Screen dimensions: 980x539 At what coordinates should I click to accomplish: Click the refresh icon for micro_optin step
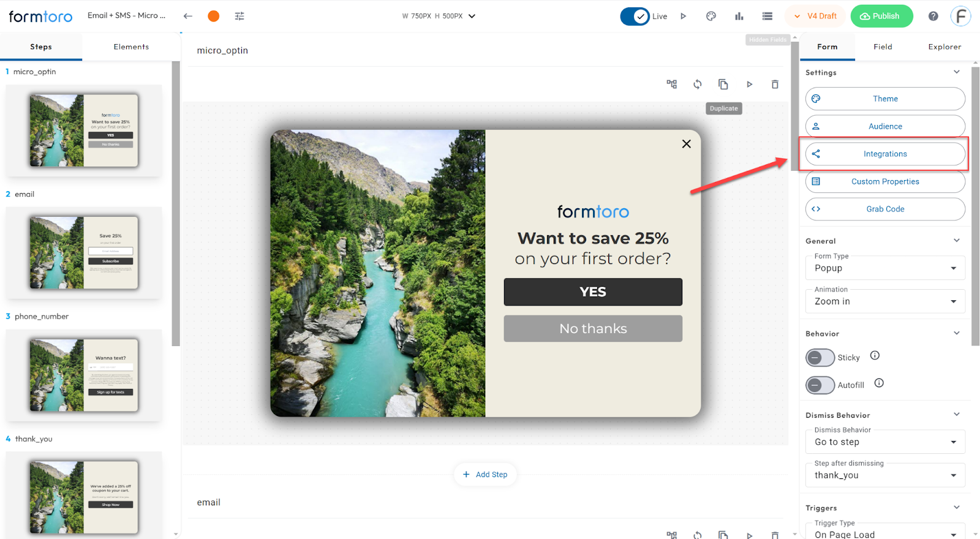(x=698, y=85)
